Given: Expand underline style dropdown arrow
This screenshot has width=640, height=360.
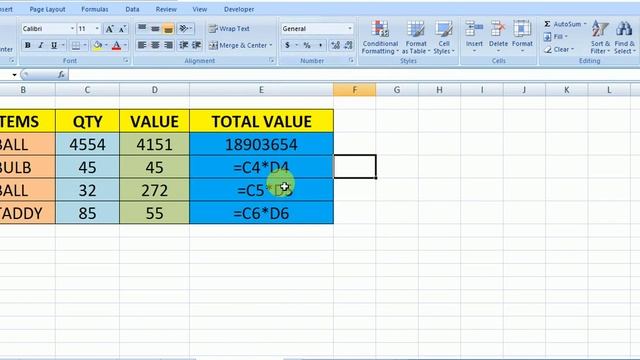Looking at the screenshot, I should point(63,45).
